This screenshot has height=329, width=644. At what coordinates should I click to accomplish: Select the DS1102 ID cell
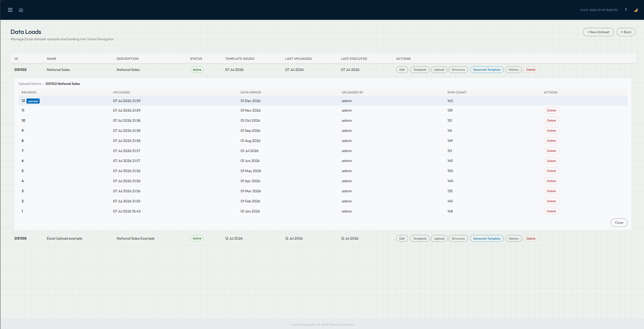pos(21,70)
